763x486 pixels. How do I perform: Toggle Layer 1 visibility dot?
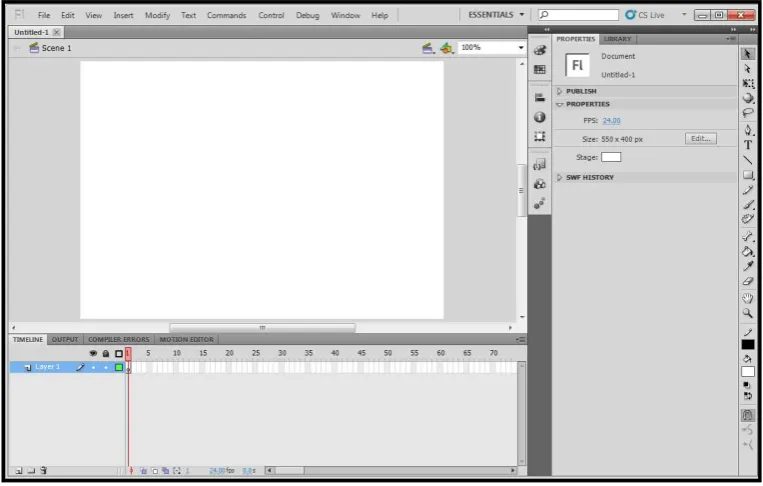point(93,367)
